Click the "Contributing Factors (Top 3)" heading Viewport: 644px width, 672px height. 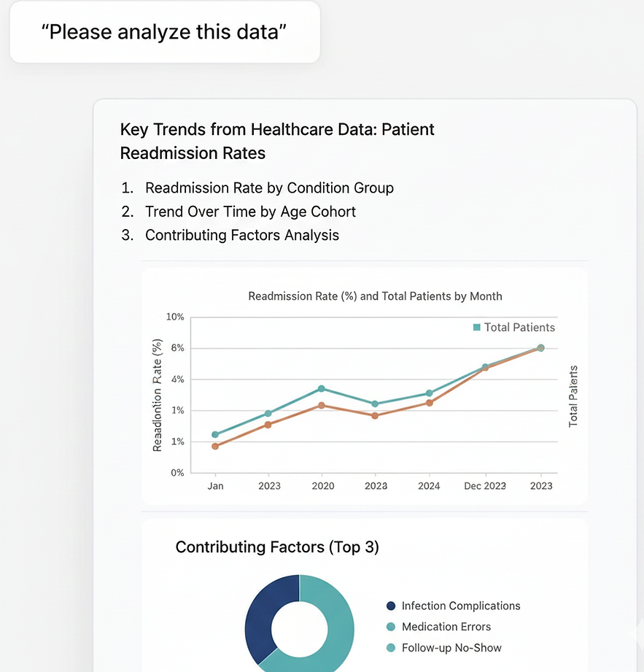(277, 547)
